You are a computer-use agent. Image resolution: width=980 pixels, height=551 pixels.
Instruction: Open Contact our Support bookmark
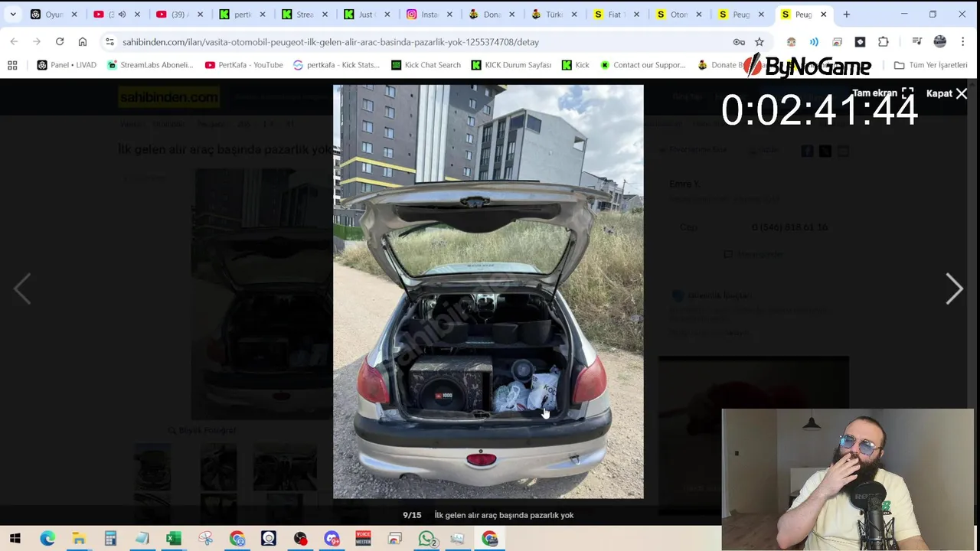pos(642,65)
